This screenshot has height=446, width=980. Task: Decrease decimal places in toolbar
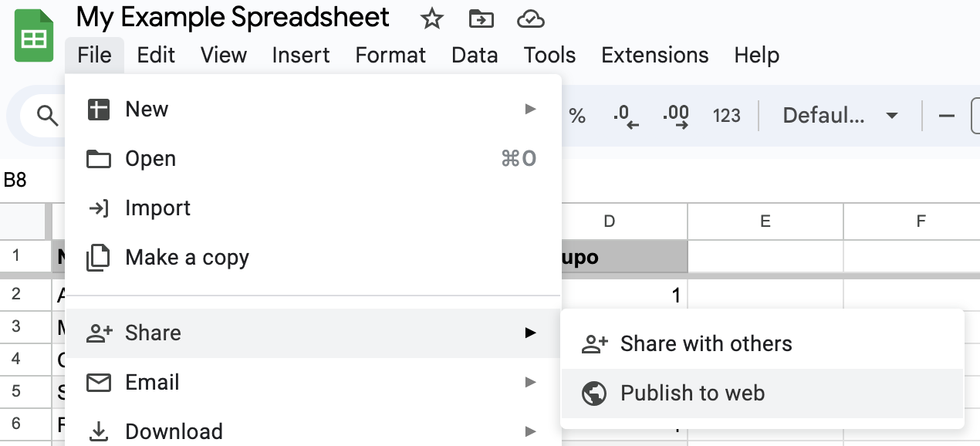click(x=626, y=116)
